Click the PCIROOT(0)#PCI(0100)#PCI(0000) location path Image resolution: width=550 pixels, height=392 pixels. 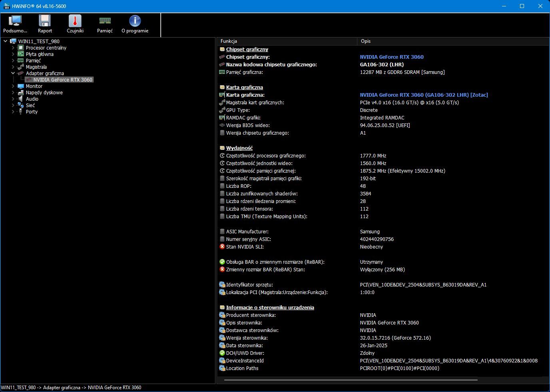point(399,368)
